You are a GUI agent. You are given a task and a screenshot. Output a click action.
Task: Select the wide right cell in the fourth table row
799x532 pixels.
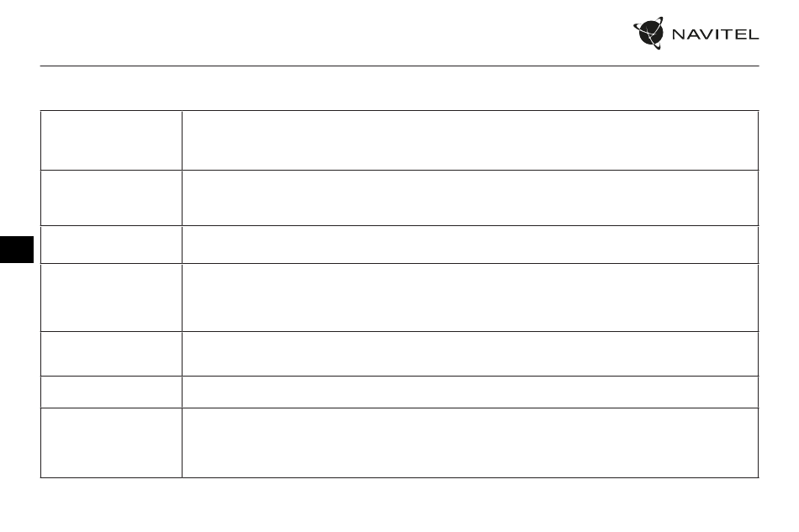coord(470,298)
